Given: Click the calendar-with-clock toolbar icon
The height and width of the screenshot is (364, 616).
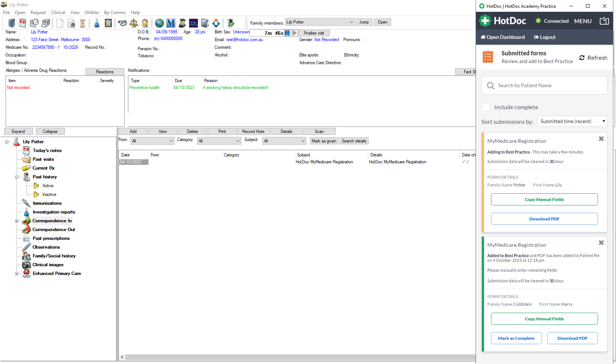Looking at the screenshot, I should pyautogui.click(x=34, y=23).
